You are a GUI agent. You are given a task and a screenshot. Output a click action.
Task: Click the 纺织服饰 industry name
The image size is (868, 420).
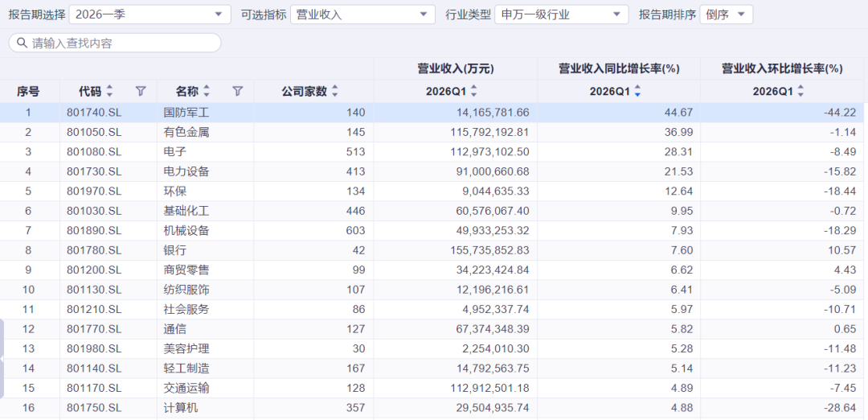click(x=186, y=290)
